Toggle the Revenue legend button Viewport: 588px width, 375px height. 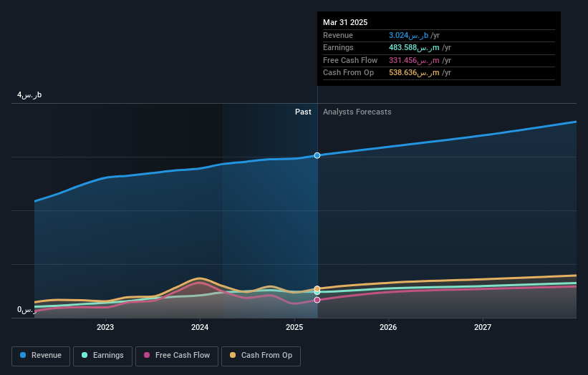click(x=41, y=356)
